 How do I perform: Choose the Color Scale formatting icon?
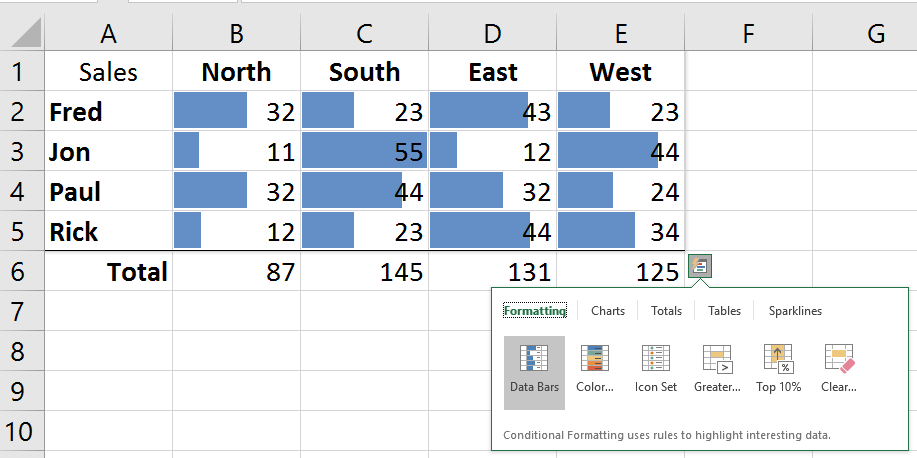(x=595, y=369)
